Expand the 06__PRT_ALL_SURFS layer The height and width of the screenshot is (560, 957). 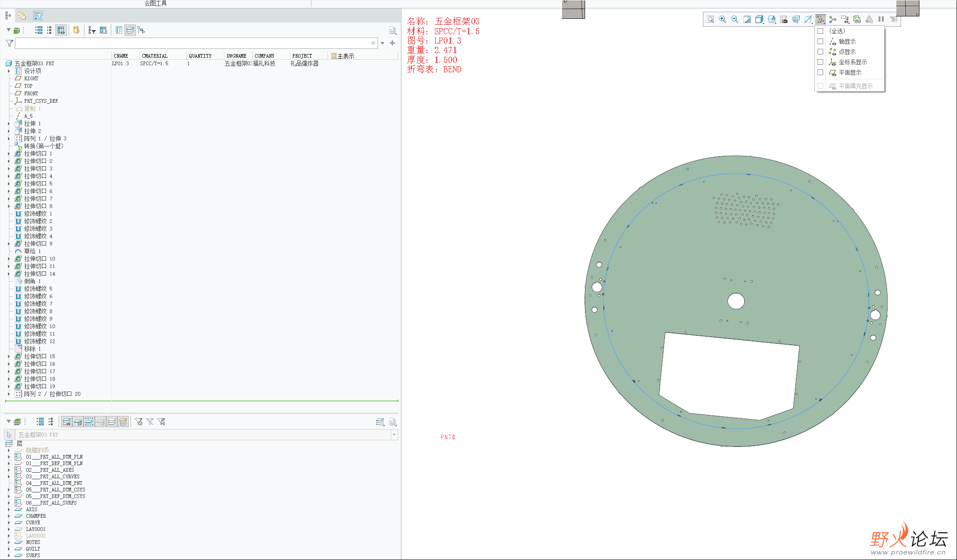(8, 503)
